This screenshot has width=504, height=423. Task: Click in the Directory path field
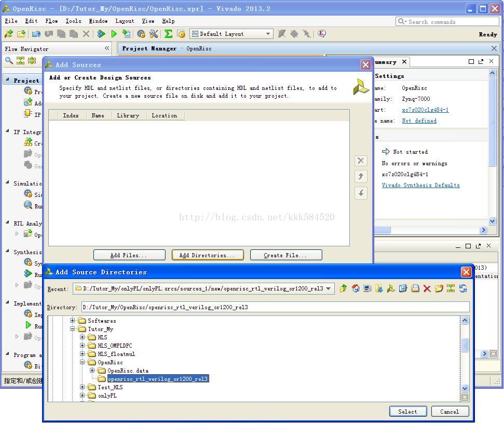(x=276, y=307)
